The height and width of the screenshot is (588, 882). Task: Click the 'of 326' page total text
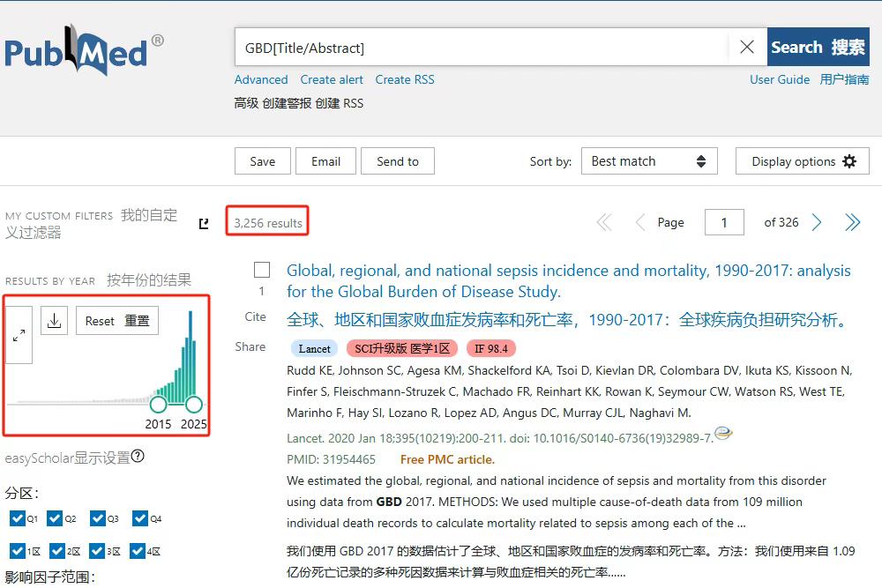pyautogui.click(x=781, y=223)
